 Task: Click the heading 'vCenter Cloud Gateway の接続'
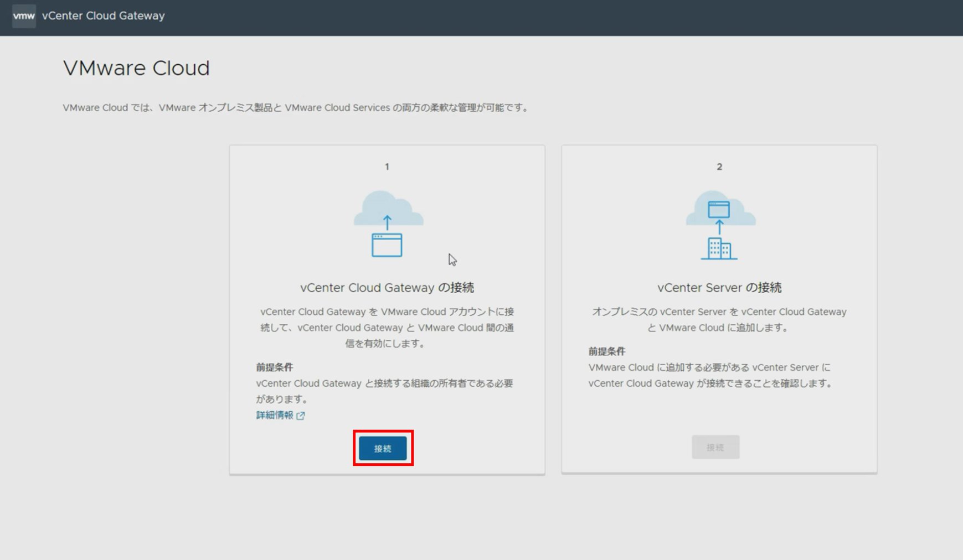tap(387, 288)
